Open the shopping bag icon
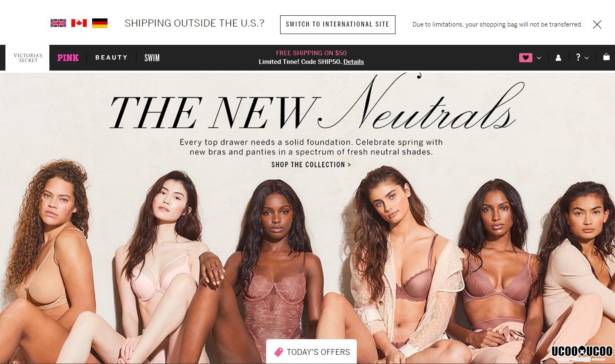 coord(606,57)
